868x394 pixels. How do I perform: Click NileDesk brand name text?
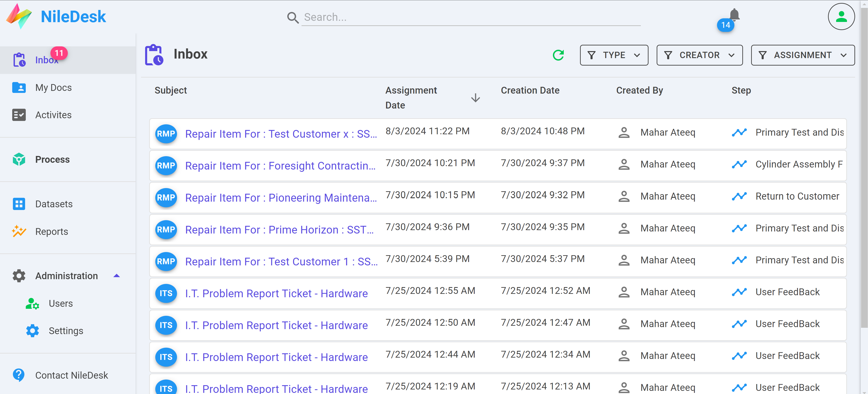point(73,17)
